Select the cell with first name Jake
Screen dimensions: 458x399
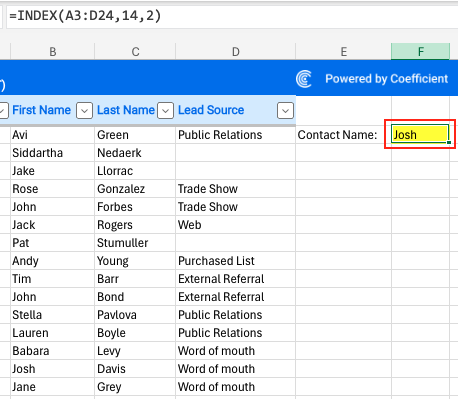[x=53, y=171]
